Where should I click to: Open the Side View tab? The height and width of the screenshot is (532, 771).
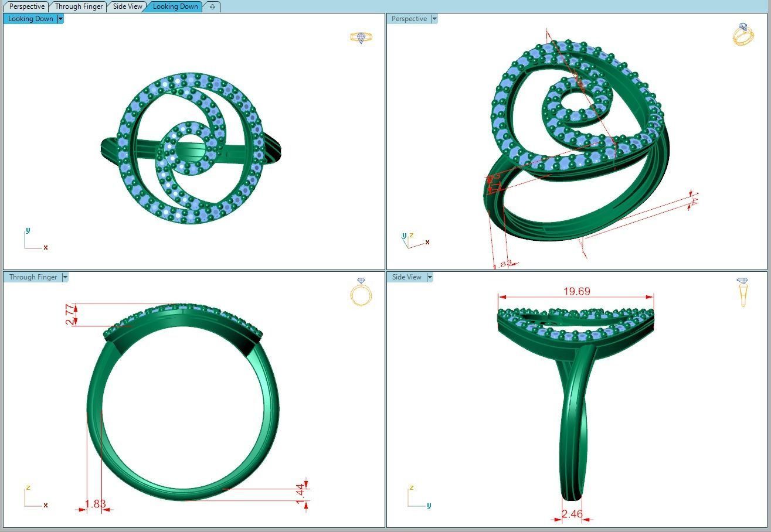[x=127, y=6]
